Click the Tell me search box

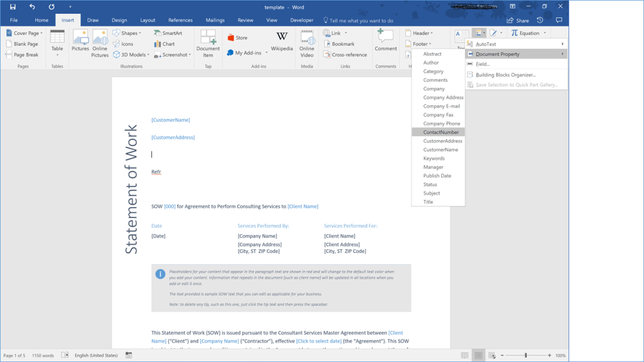click(361, 20)
